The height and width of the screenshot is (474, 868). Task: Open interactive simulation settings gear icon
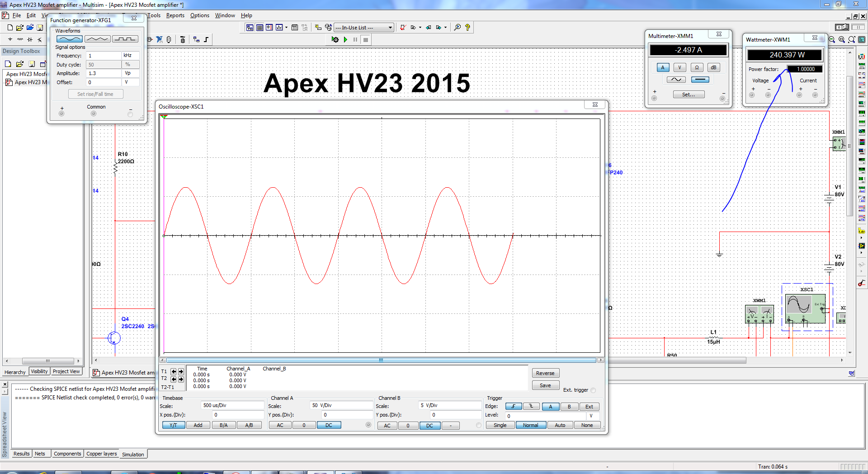335,40
